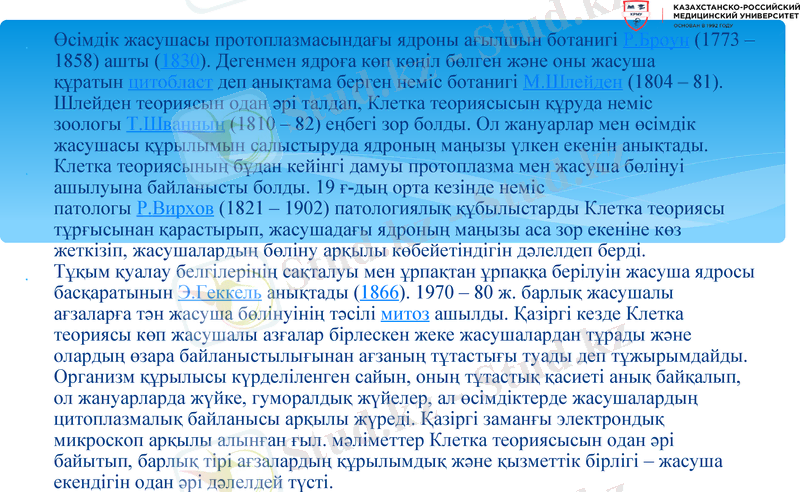The width and height of the screenshot is (800, 492).
Task: Click the 'Основан в 1992 году' tagline
Action: coord(711,25)
